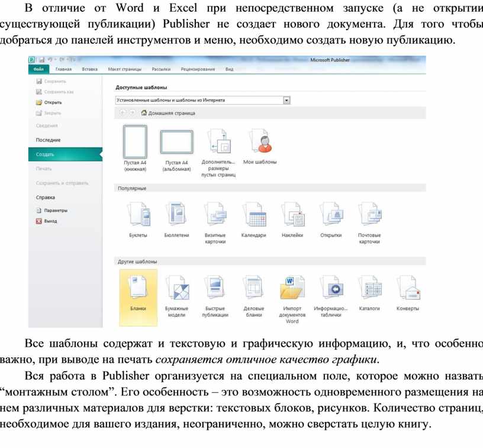
Task: Click Открыть in the sidebar
Action: [x=49, y=102]
